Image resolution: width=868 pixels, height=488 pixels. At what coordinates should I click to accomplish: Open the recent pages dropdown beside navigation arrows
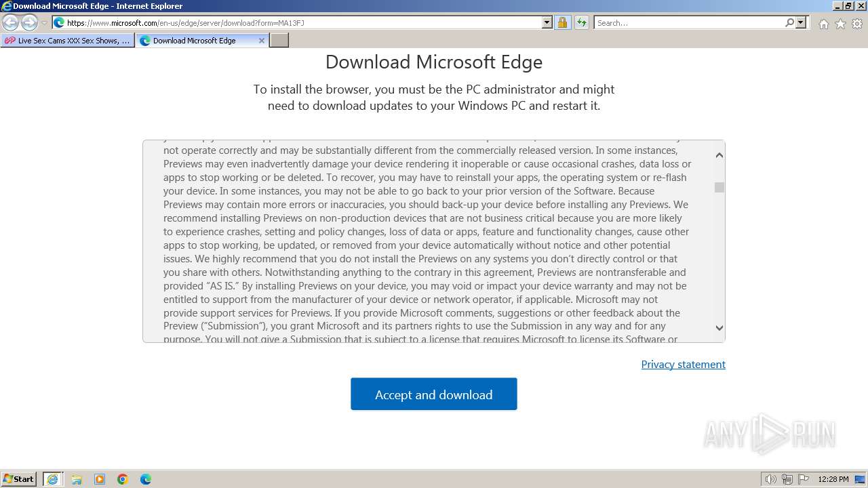coord(44,23)
